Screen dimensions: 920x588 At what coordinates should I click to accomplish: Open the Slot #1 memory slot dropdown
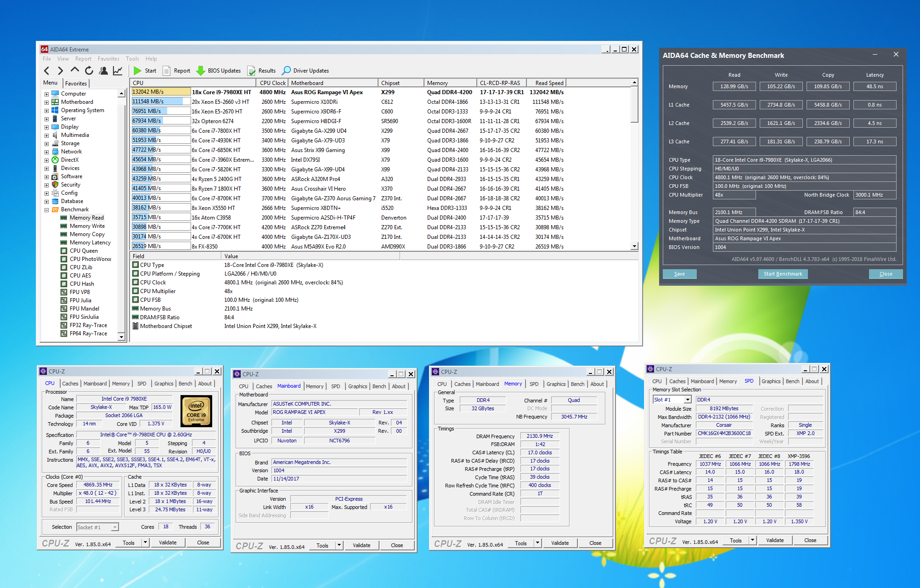click(x=688, y=400)
